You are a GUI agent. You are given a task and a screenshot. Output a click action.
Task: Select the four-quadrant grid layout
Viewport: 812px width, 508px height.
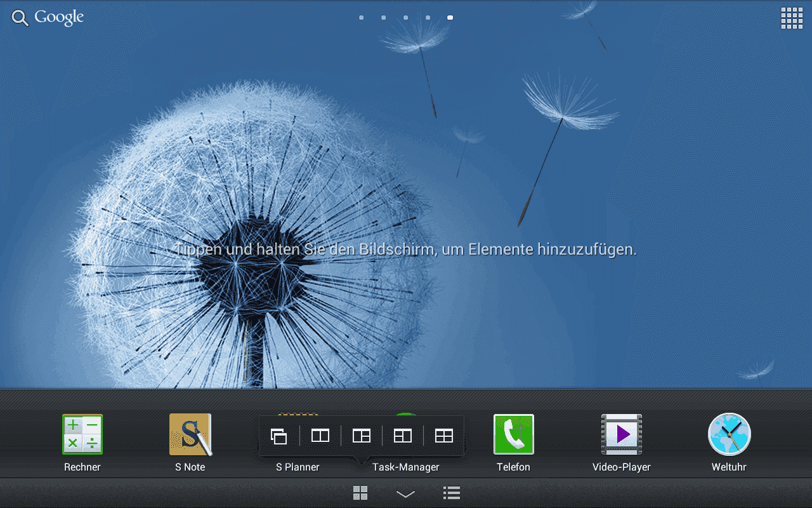[x=444, y=436]
